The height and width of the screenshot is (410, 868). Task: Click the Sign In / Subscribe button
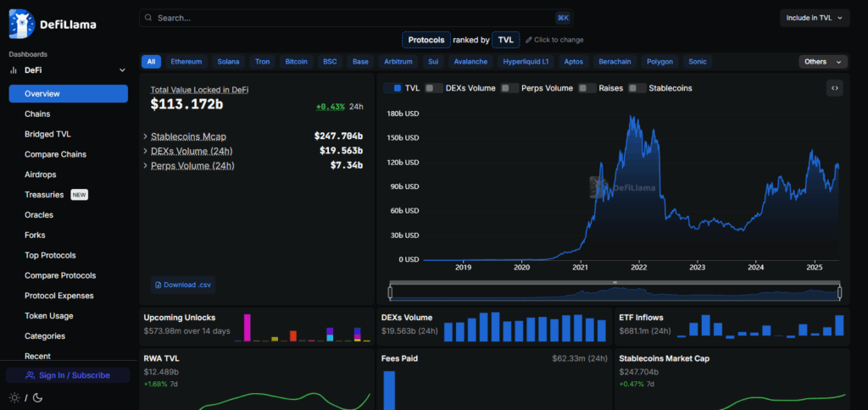[68, 374]
